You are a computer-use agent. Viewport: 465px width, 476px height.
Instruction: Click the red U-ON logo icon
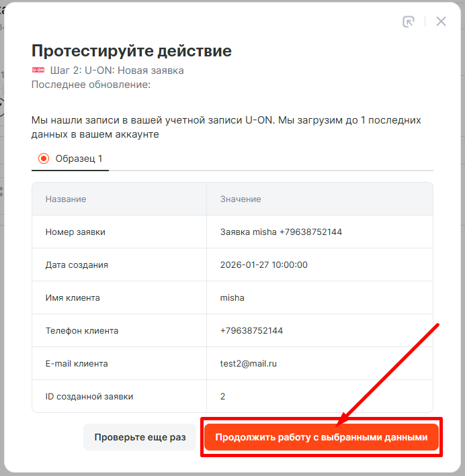(x=38, y=70)
